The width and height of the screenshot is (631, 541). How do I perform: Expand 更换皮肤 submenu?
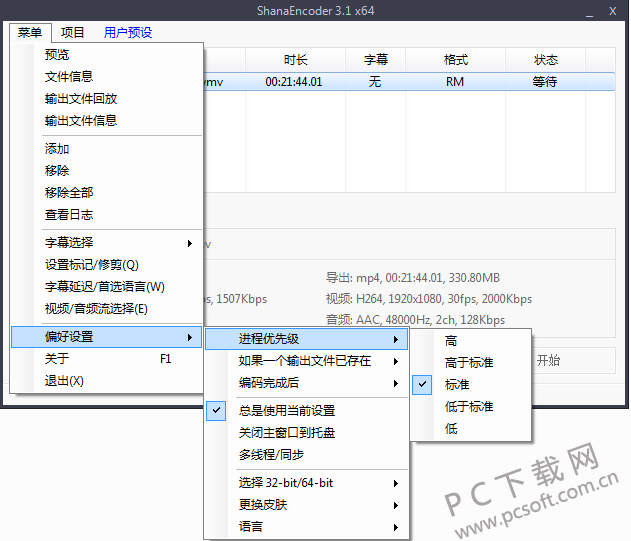(307, 505)
